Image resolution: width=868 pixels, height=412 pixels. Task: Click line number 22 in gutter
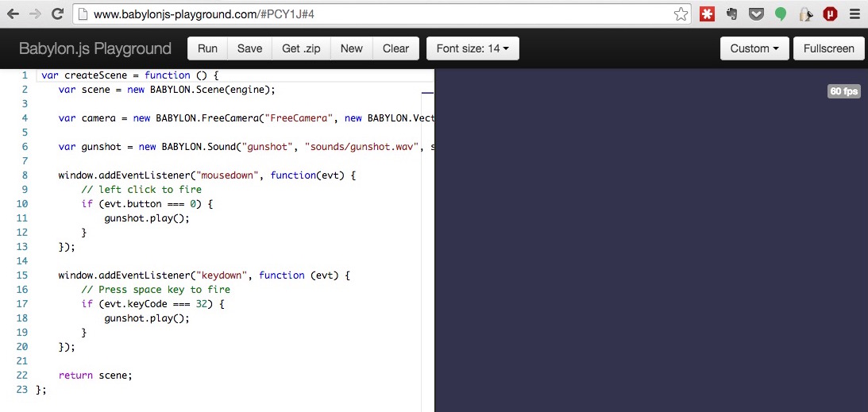22,375
